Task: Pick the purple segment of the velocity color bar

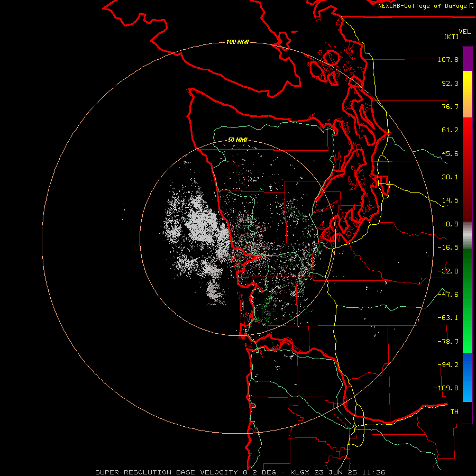Action: pyautogui.click(x=467, y=59)
